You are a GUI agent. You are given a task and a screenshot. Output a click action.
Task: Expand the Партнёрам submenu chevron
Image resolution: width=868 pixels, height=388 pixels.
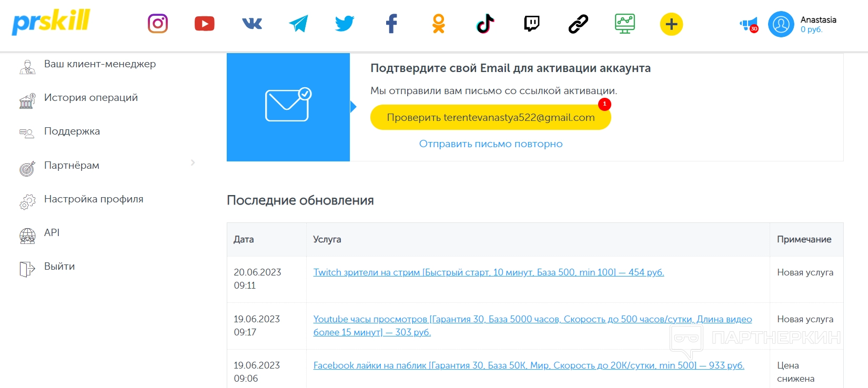click(193, 162)
